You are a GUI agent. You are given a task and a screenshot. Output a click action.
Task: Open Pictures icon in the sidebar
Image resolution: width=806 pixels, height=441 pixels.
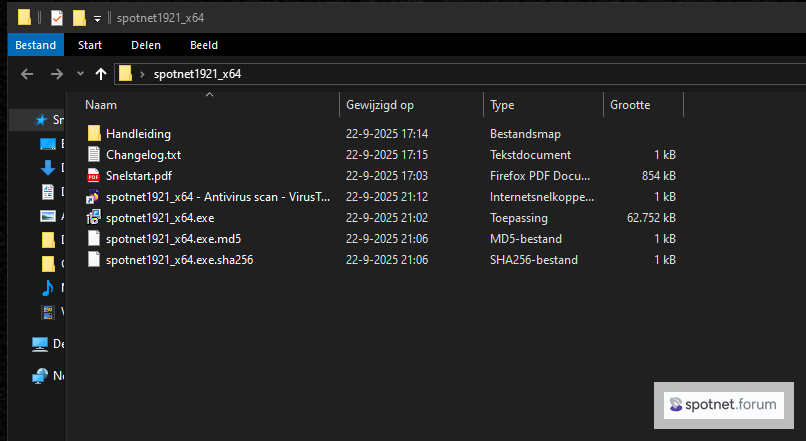click(48, 216)
